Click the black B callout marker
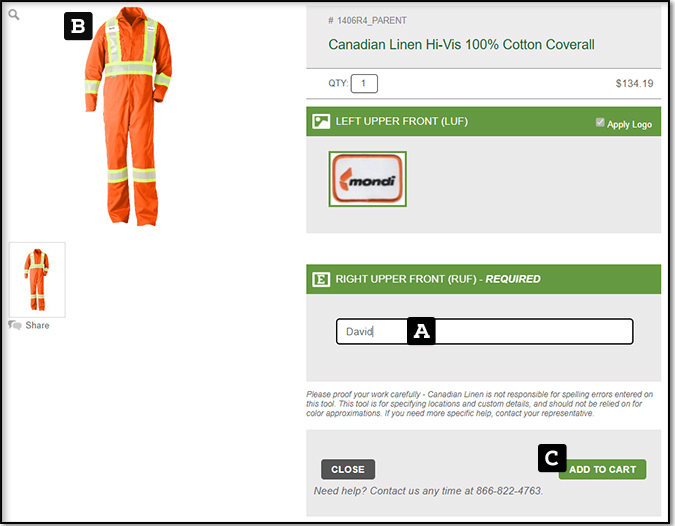The height and width of the screenshot is (526, 675). coord(78,26)
